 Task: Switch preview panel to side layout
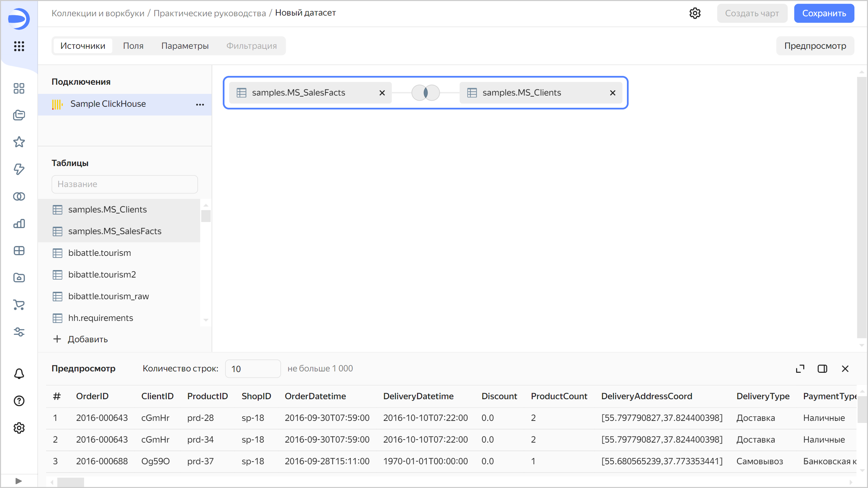(x=822, y=369)
